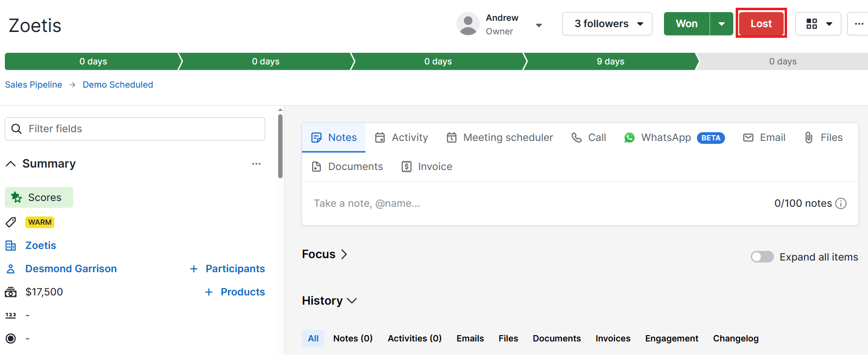Screen dimensions: 868x355
Task: Click the plus icon next to Participants
Action: pos(194,269)
